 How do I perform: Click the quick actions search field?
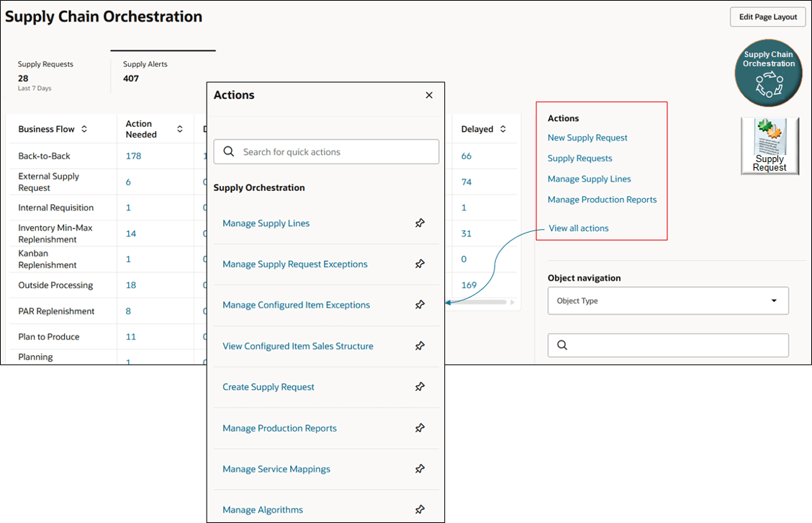[x=326, y=151]
